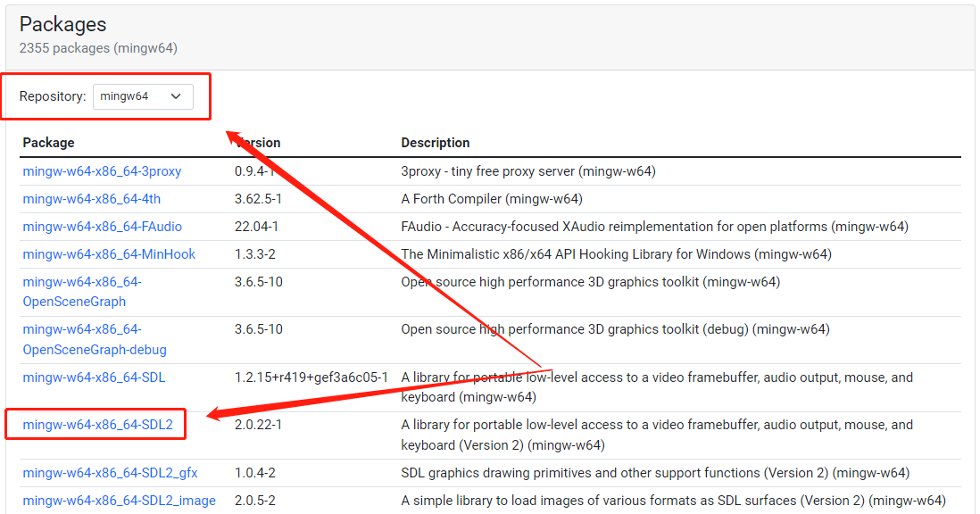Click the mingw-w64-x86_64-SDL package link

pos(94,377)
